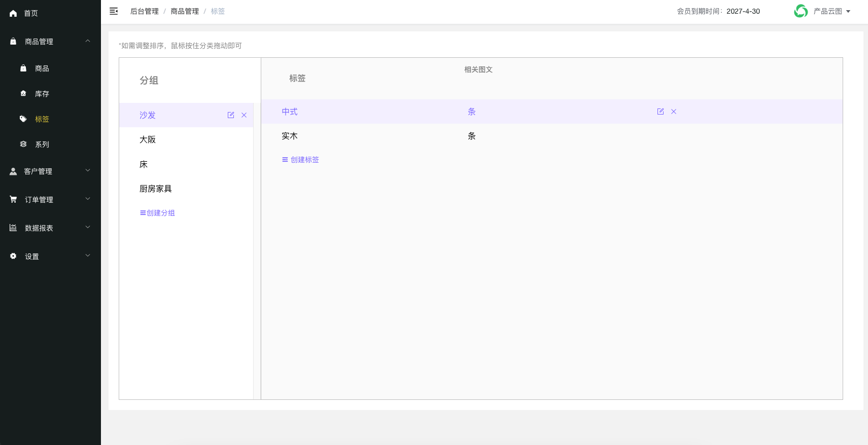Click the person icon beside 客户管理
868x445 pixels.
coord(13,171)
